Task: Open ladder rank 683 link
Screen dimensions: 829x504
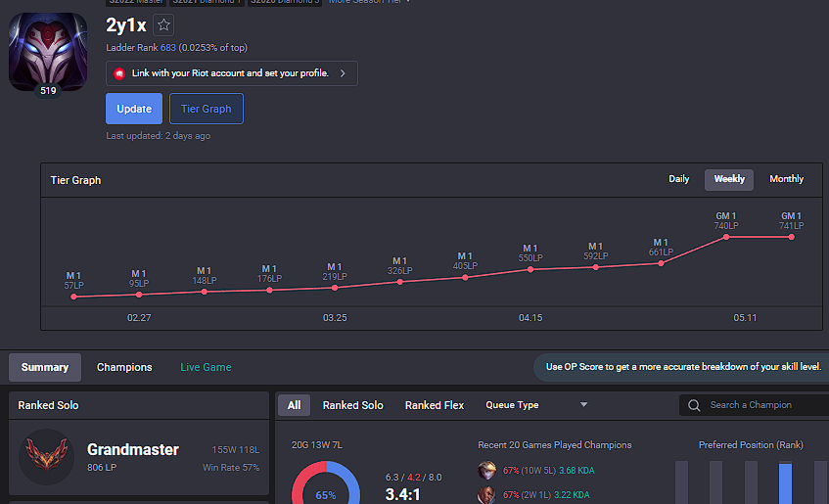Action: click(168, 48)
